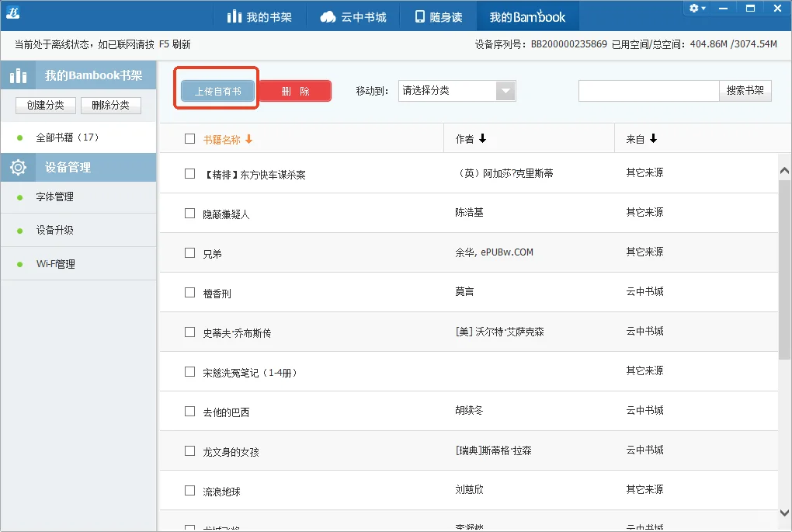
Task: Select 全部书籍（17）in the sidebar
Action: (x=78, y=137)
